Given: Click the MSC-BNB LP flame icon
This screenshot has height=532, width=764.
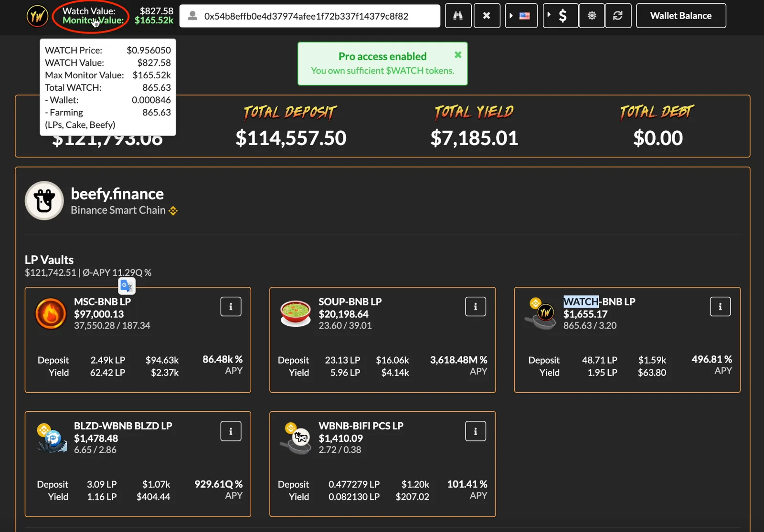Looking at the screenshot, I should (x=51, y=313).
